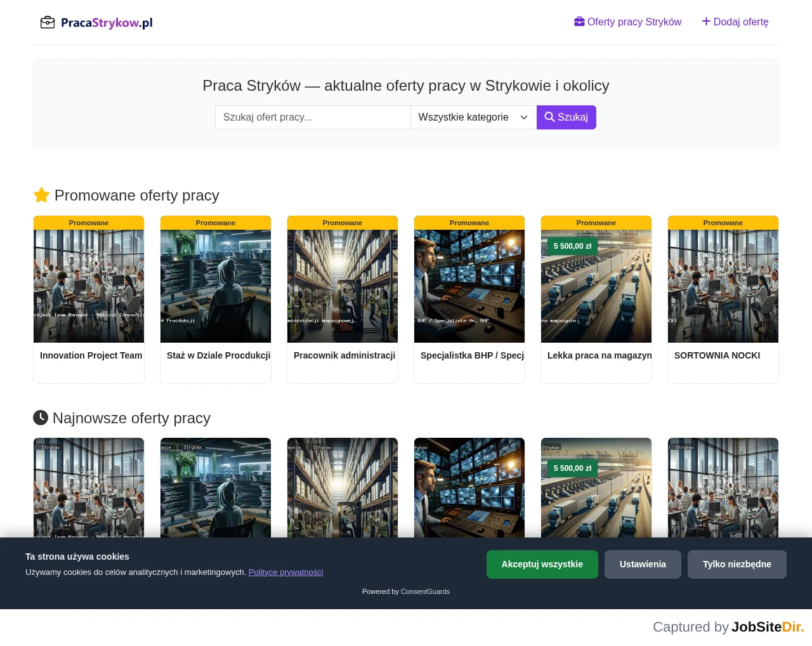Open the Wszystkie kategorie dropdown
This screenshot has height=646, width=812.
point(473,117)
